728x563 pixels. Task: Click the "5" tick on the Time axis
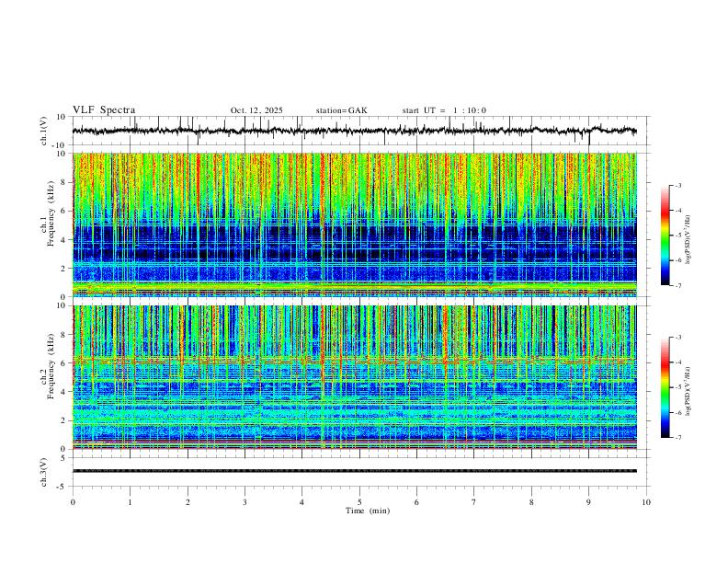tap(359, 502)
